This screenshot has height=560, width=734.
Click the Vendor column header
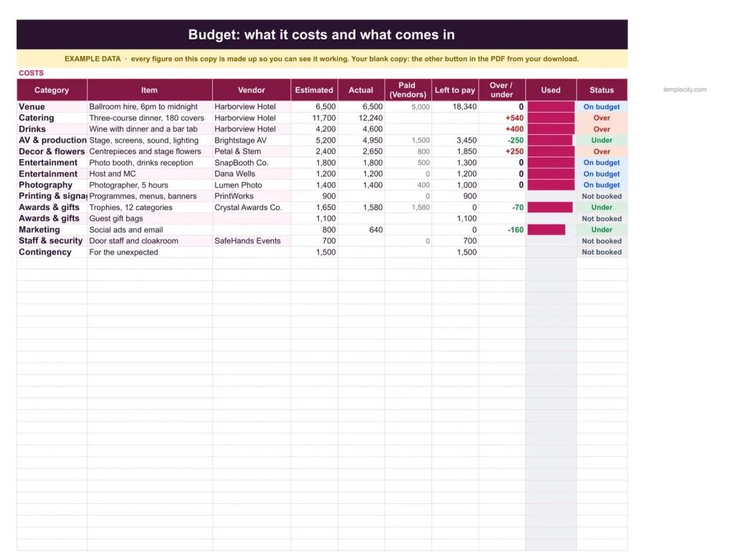coord(252,90)
